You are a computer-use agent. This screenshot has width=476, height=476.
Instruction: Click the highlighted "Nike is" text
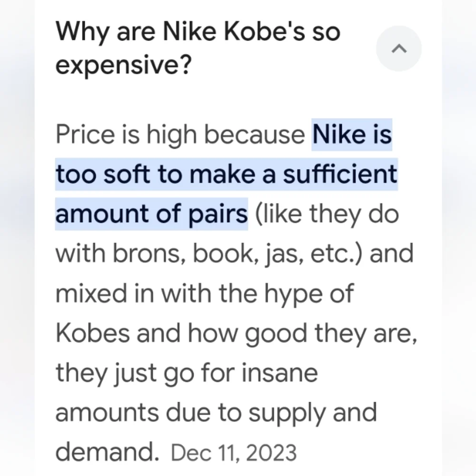352,135
